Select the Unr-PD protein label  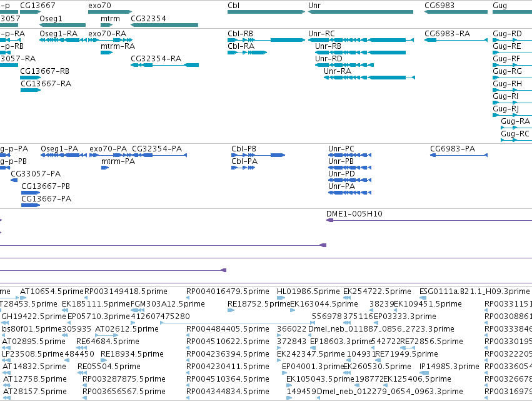341,174
